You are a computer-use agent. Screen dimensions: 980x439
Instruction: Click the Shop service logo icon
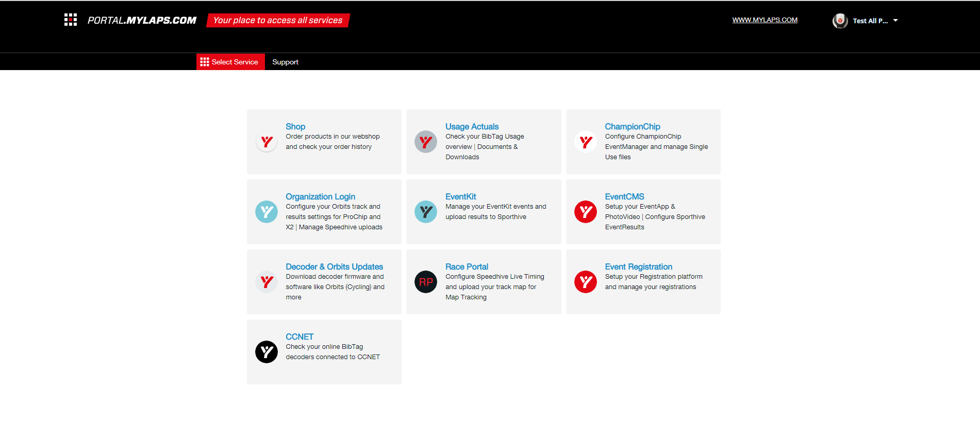pos(267,142)
